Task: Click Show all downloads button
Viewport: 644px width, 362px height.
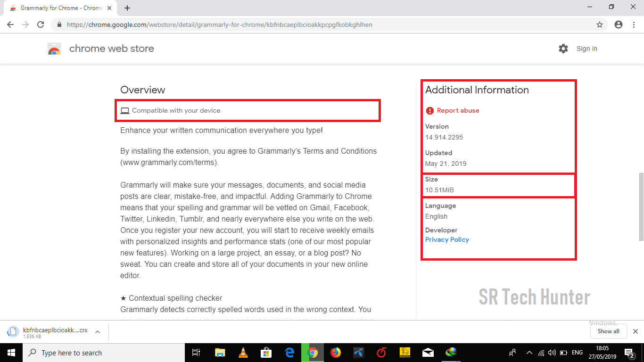Action: click(608, 331)
